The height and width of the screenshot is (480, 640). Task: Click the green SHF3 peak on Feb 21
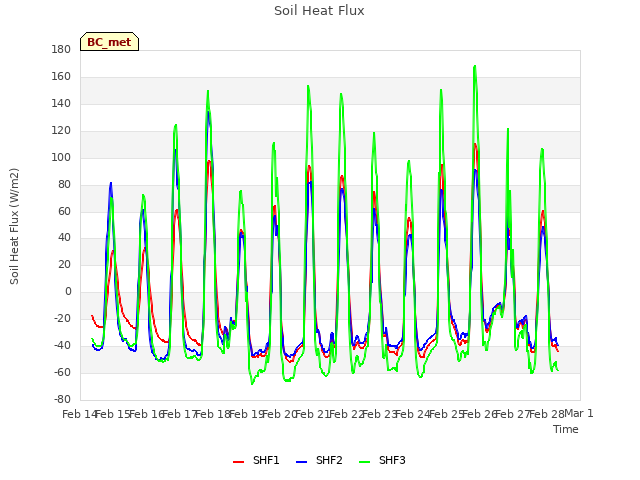coord(308,86)
